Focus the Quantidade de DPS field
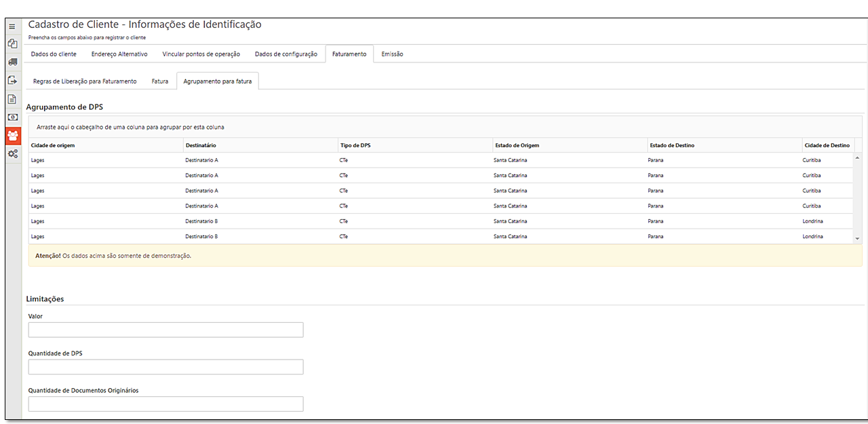This screenshot has height=424, width=868. [165, 367]
